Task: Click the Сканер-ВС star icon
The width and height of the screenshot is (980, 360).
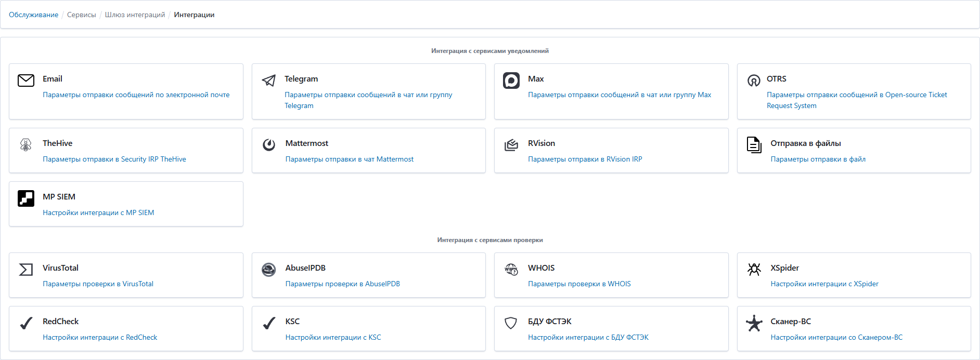Action: tap(754, 323)
